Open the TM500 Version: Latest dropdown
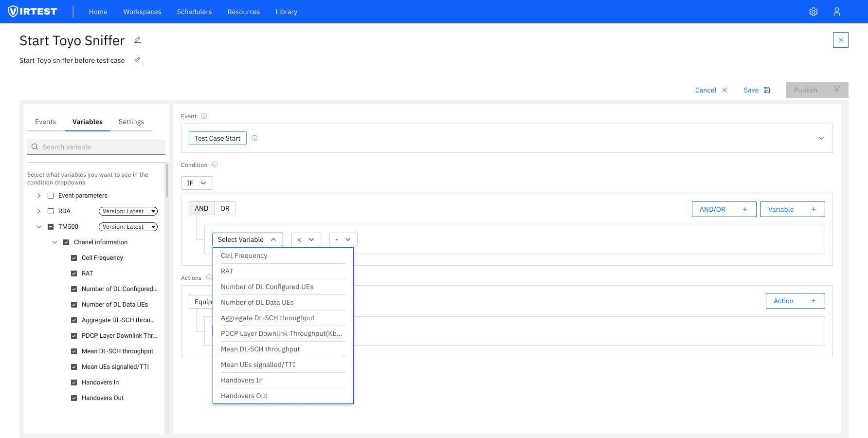 [128, 227]
